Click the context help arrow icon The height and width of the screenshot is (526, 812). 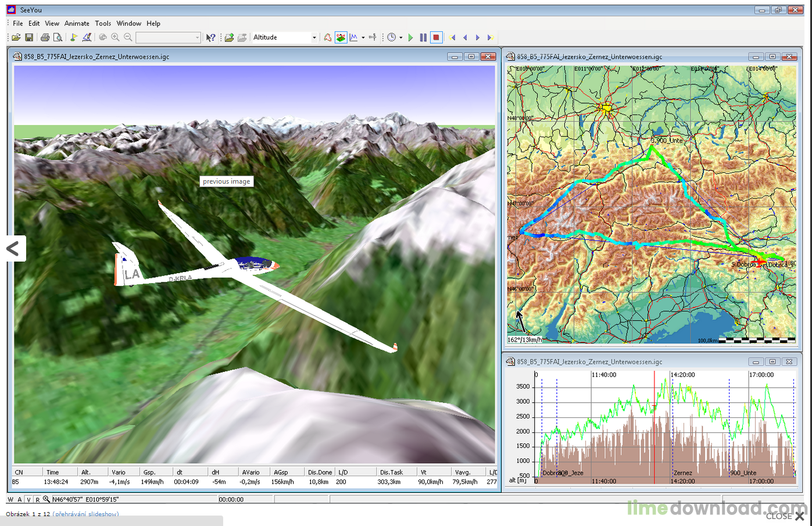click(210, 37)
